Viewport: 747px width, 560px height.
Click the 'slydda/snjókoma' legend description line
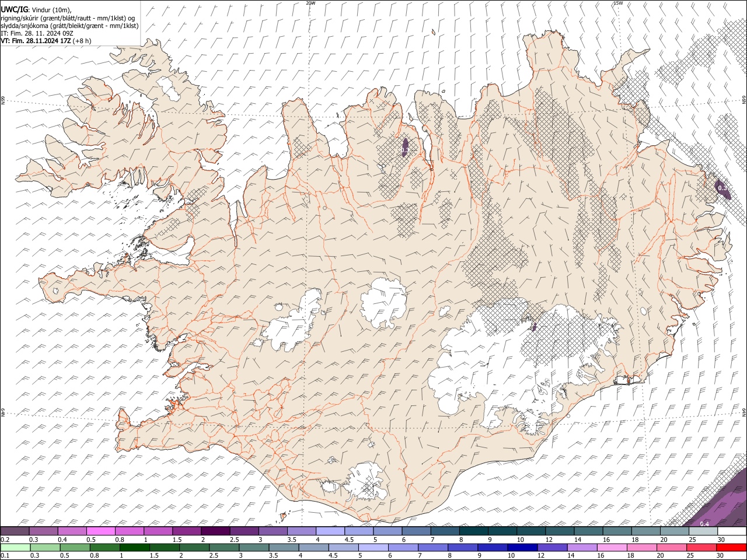pos(69,26)
